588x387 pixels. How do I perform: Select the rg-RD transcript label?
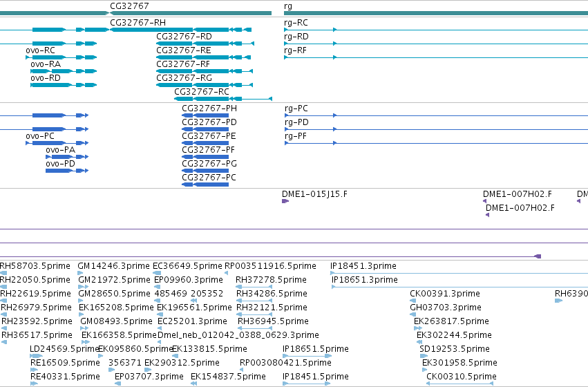coord(296,37)
